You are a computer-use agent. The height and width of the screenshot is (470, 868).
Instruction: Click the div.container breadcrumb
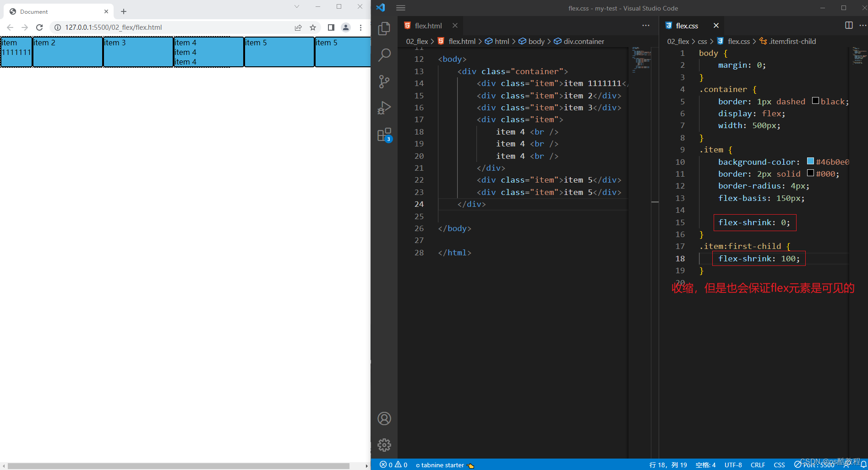pyautogui.click(x=579, y=41)
